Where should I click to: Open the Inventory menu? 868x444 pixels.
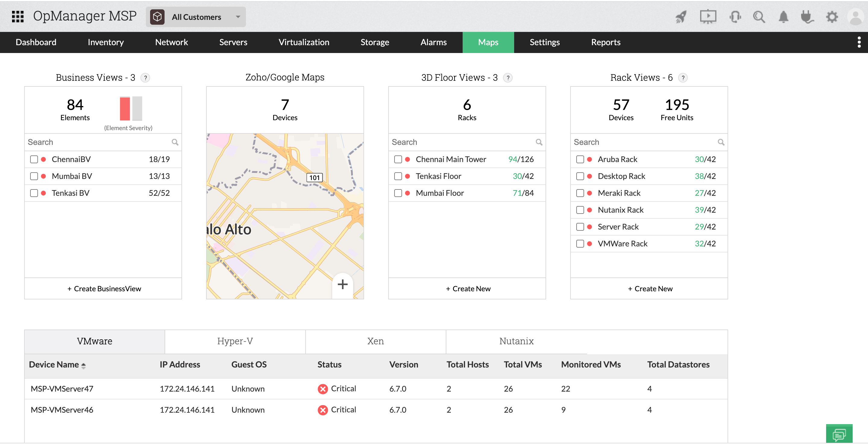tap(105, 42)
